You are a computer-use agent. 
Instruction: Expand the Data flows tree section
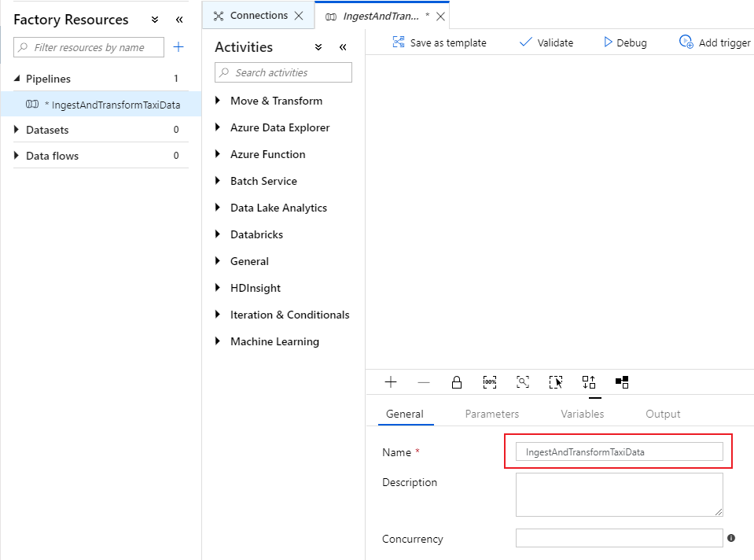tap(17, 156)
